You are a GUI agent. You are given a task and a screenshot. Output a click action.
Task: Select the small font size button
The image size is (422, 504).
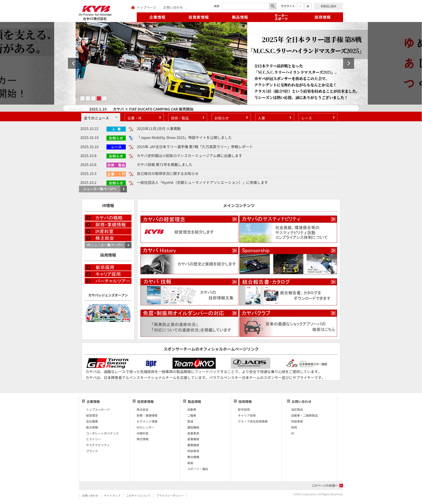pos(300,6)
